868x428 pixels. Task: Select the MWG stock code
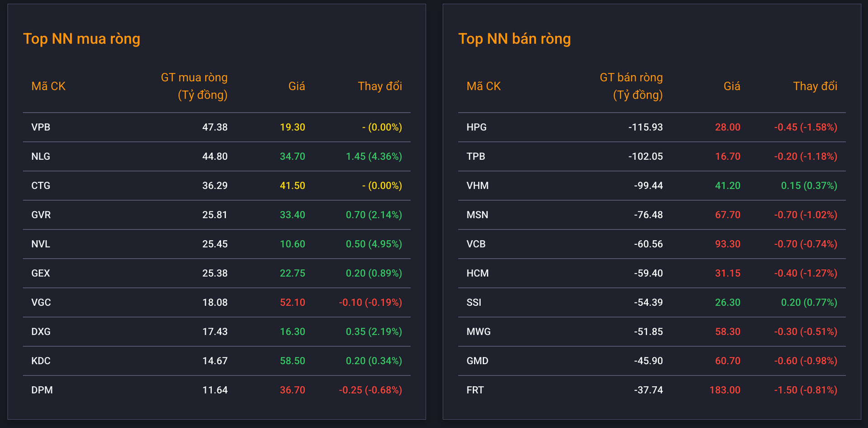coord(479,332)
